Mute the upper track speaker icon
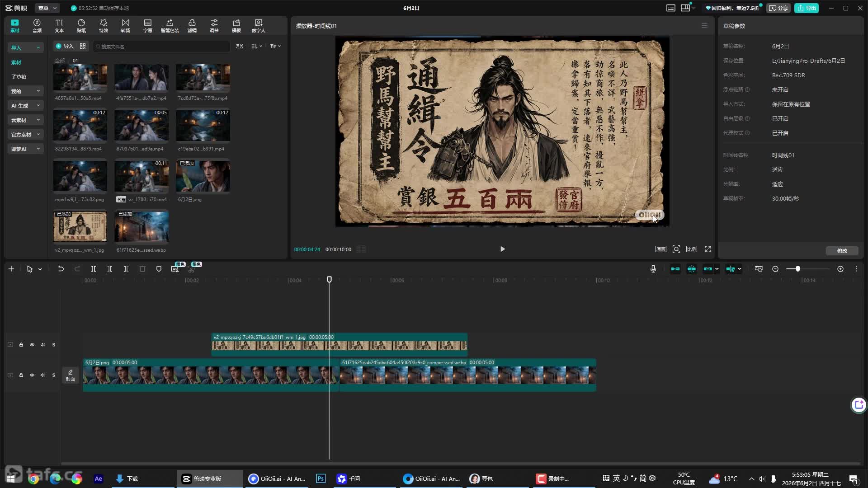The height and width of the screenshot is (488, 868). click(x=43, y=345)
